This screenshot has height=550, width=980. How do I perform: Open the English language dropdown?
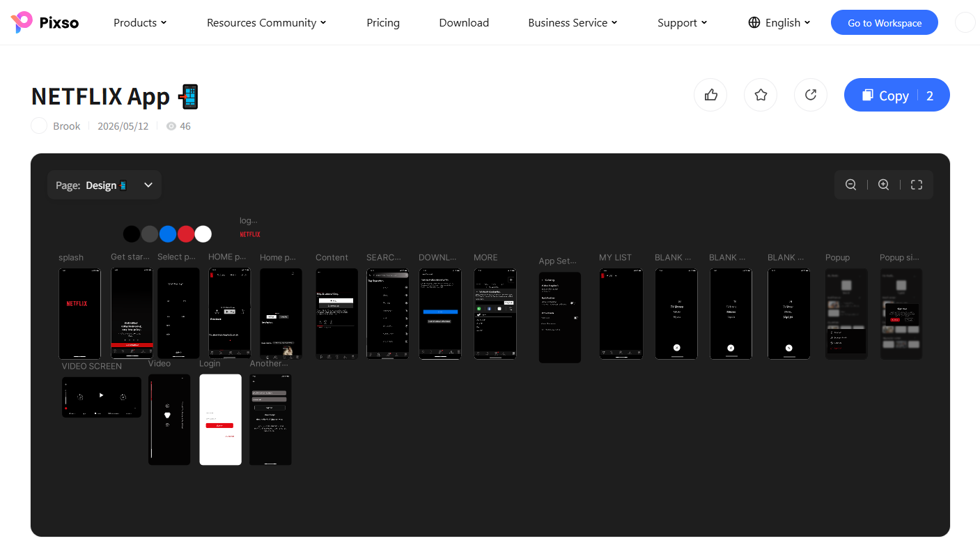click(x=779, y=22)
